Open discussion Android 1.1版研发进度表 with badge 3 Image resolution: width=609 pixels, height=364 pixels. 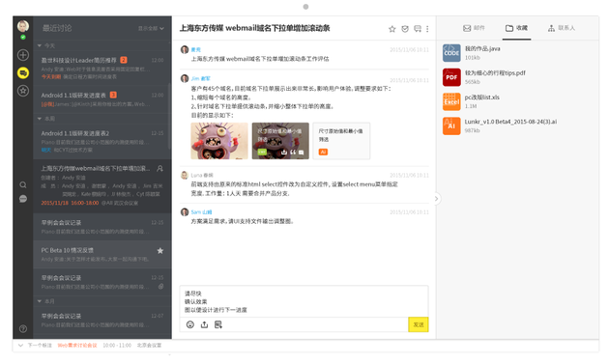coord(102,99)
